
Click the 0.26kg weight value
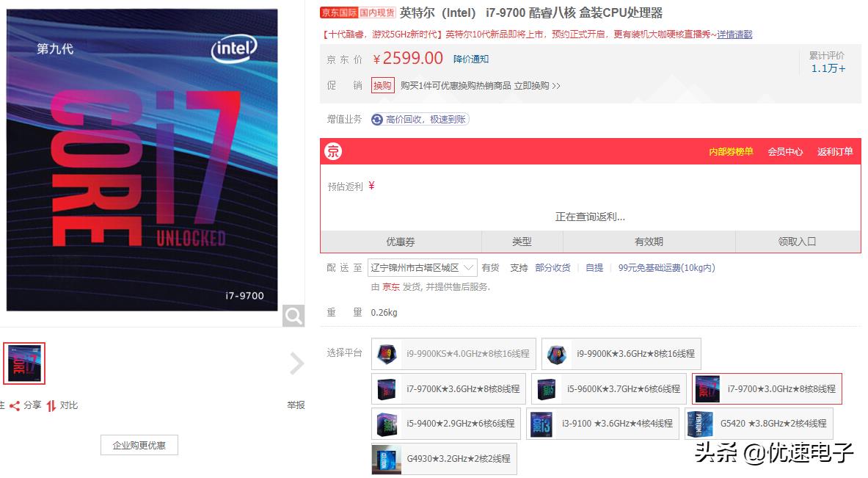click(x=384, y=313)
